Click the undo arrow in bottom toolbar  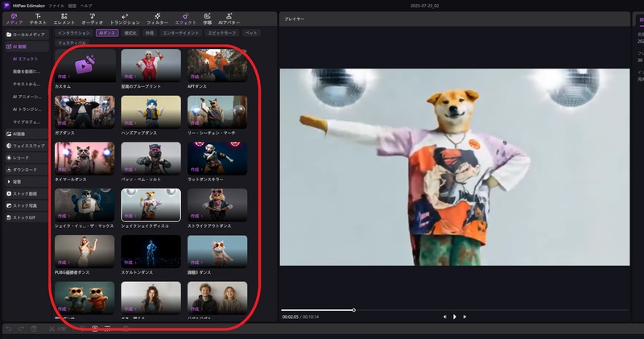[x=9, y=329]
